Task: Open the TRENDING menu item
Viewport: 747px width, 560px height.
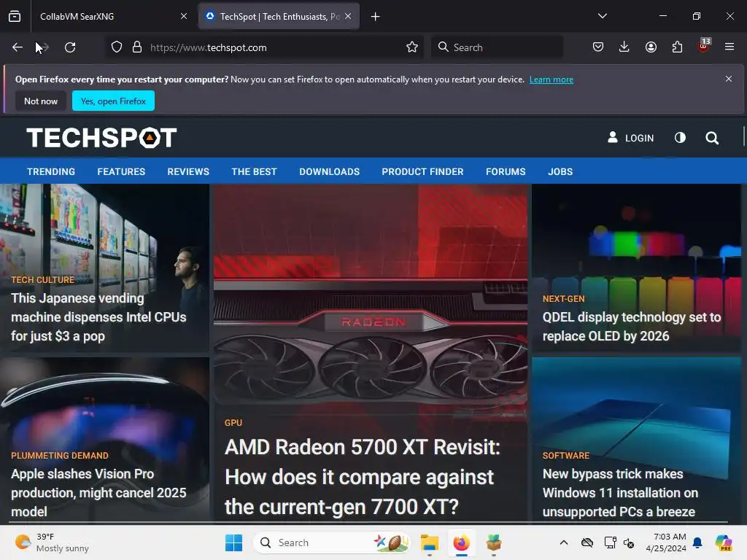Action: (51, 171)
